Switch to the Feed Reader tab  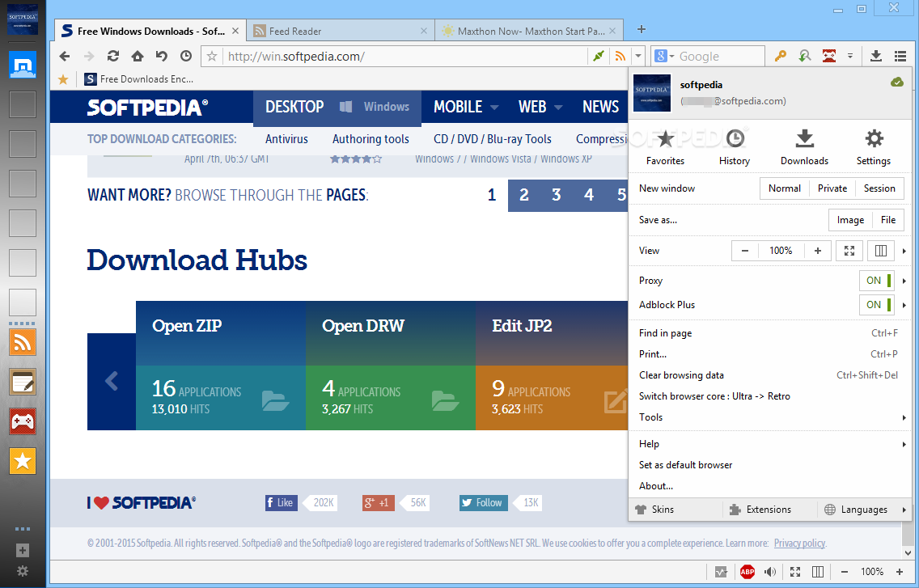point(341,31)
